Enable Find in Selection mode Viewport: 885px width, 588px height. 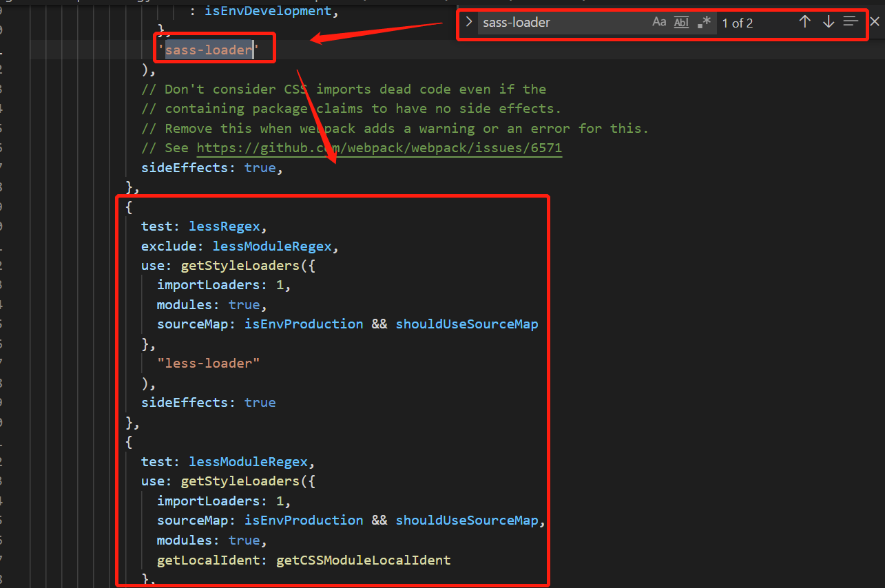tap(851, 21)
